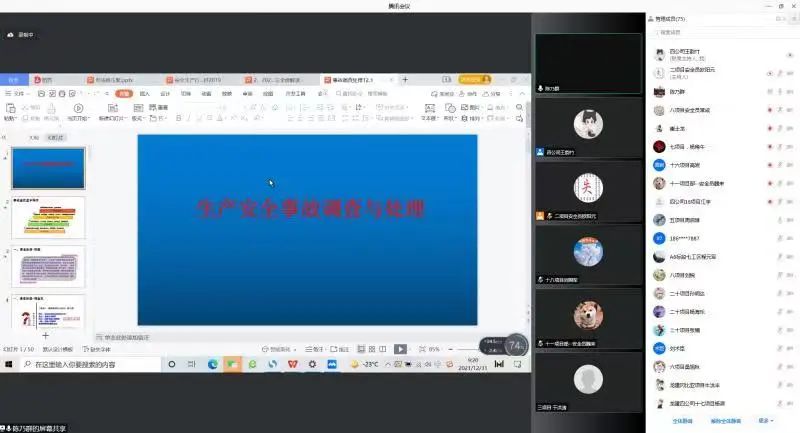Click the add slide plus under thumbnails

pos(45,335)
